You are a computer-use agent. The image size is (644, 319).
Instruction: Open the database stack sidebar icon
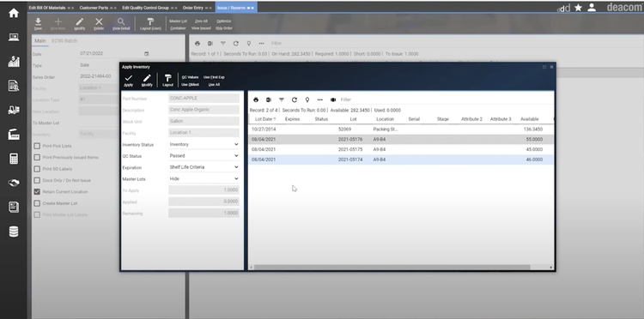click(x=14, y=232)
